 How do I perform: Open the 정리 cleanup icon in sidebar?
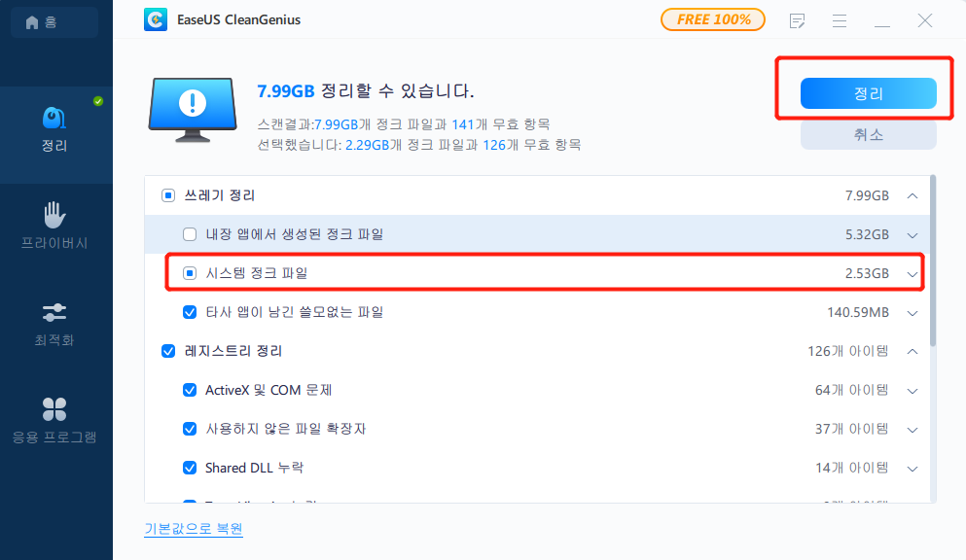(54, 118)
